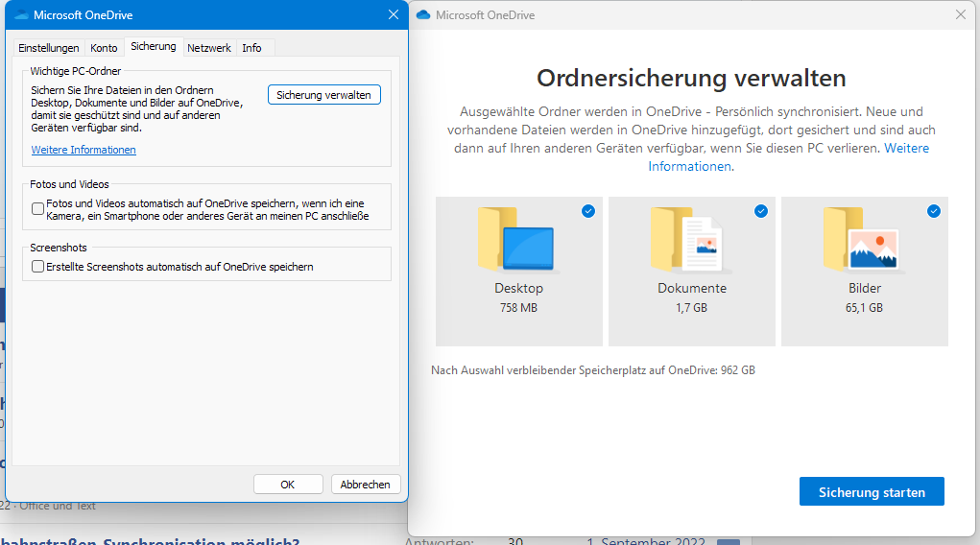The height and width of the screenshot is (545, 980).
Task: Open the Netzwerk tab
Action: click(208, 48)
